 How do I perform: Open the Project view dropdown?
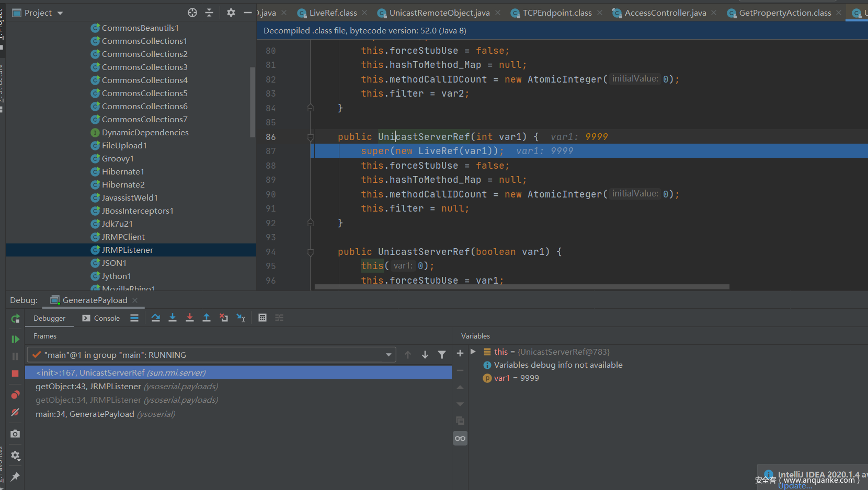60,13
